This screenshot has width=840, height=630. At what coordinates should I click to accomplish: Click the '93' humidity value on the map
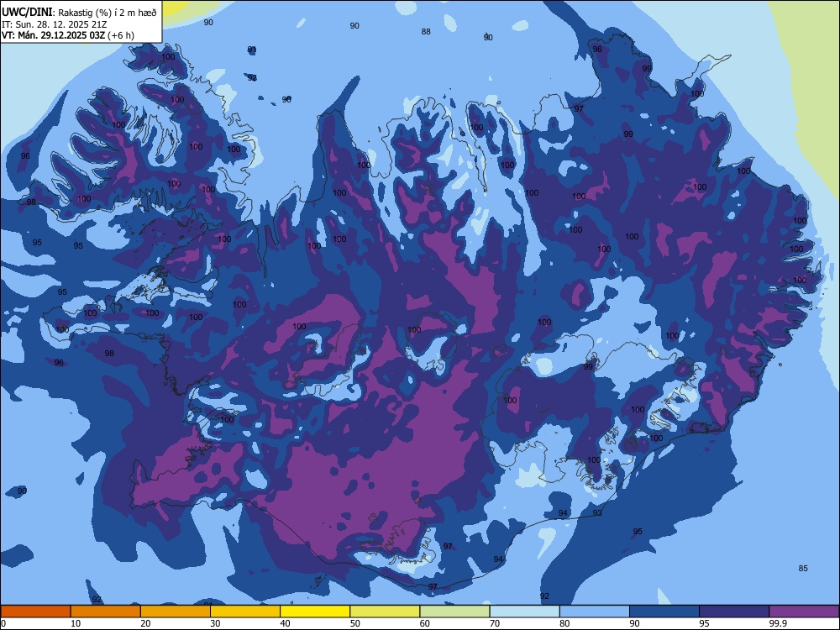tap(597, 512)
